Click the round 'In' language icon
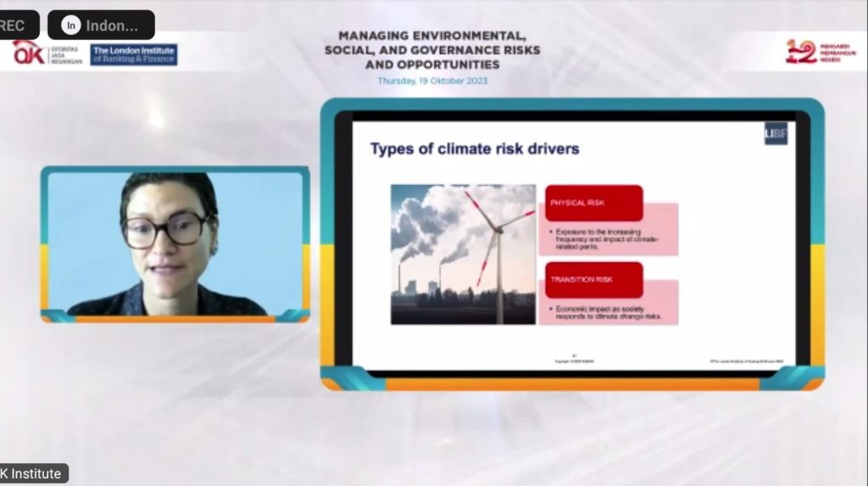Viewport: 868px width, 486px height. pos(71,25)
